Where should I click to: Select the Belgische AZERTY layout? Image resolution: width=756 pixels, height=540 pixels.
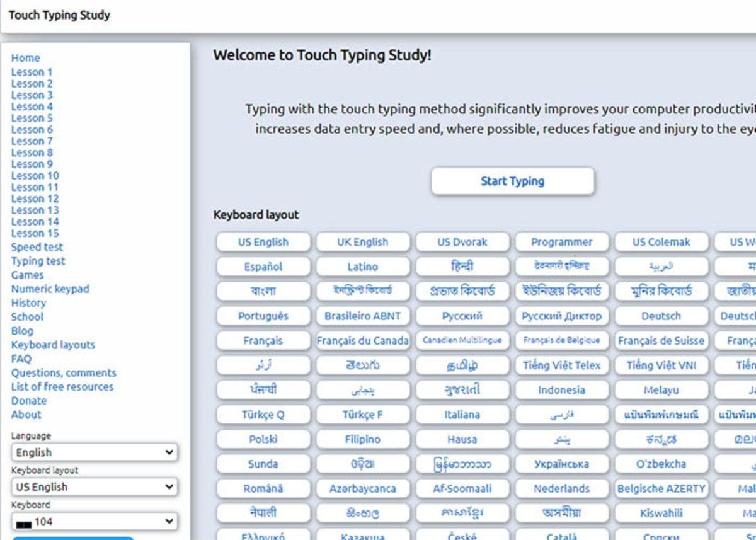tap(661, 489)
